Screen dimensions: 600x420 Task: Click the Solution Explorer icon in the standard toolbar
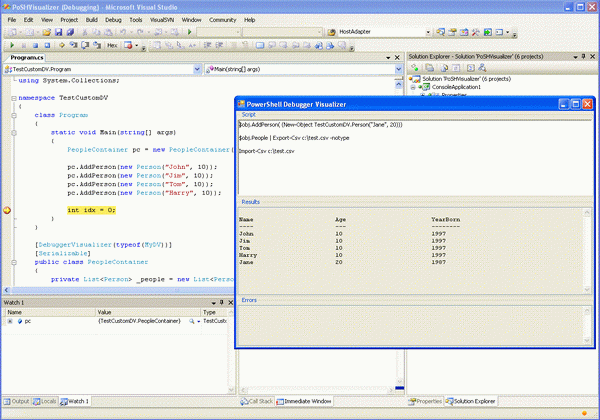tap(440, 32)
